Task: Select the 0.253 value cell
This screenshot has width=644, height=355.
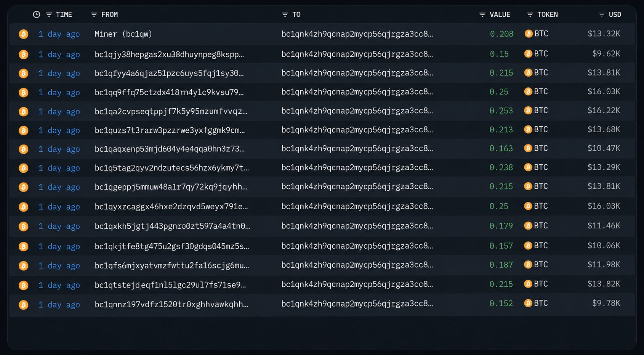Action: pyautogui.click(x=501, y=111)
